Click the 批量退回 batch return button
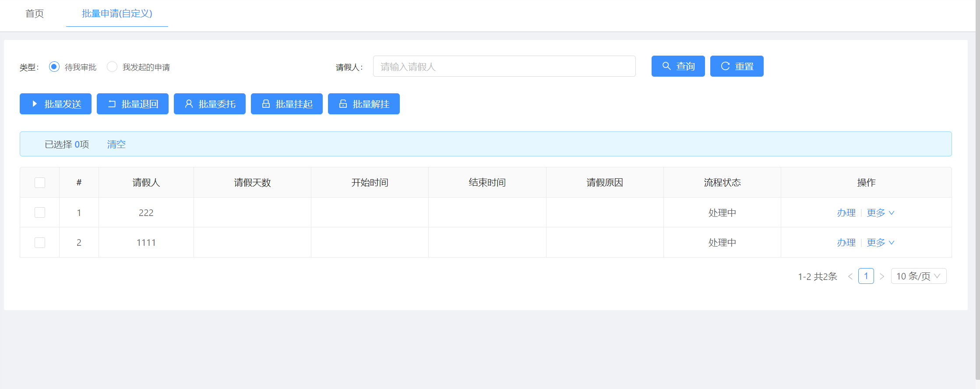980x389 pixels. (133, 104)
